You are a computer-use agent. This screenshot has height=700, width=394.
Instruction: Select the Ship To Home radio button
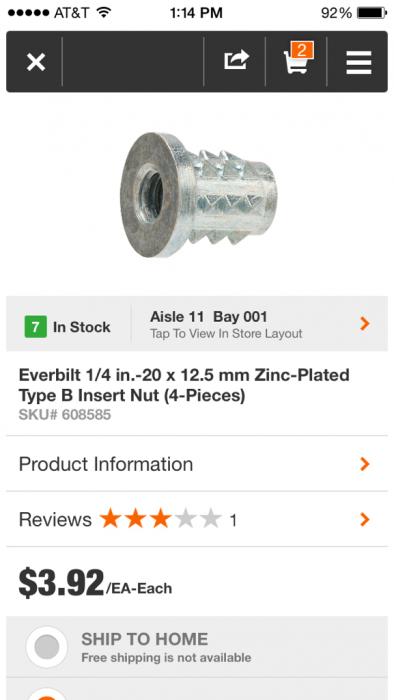click(x=46, y=647)
